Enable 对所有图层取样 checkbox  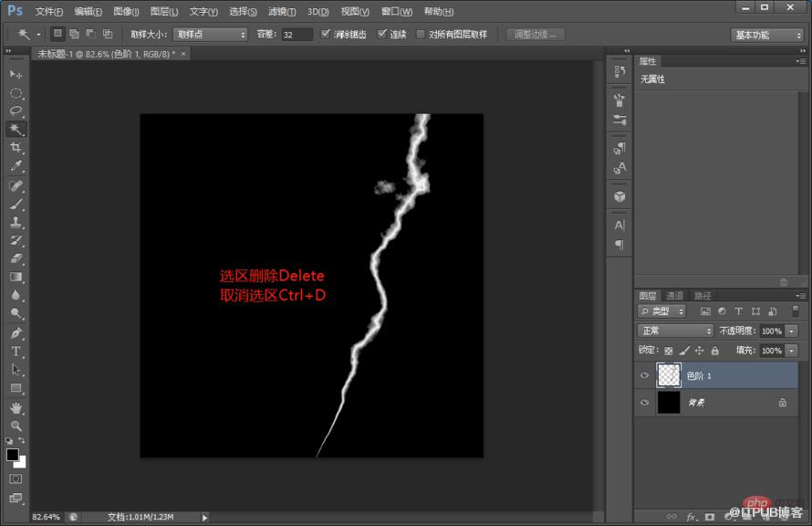pos(421,34)
